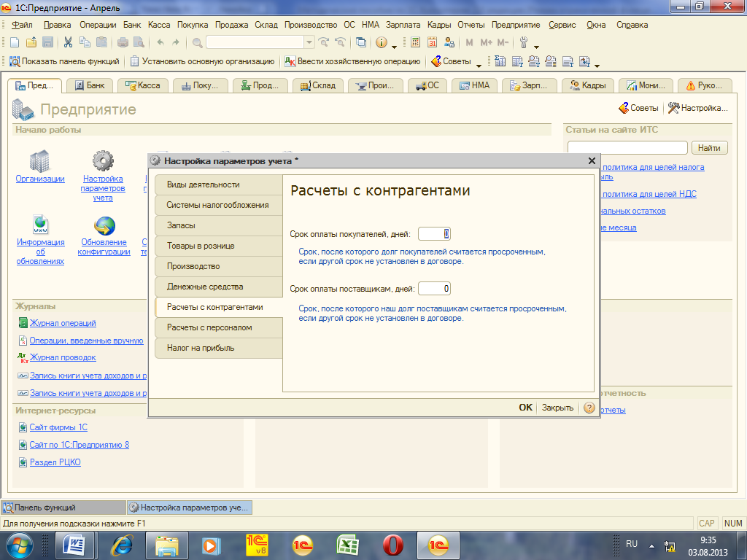Screen dimensions: 747x560
Task: Click the M memory button
Action: [x=469, y=42]
